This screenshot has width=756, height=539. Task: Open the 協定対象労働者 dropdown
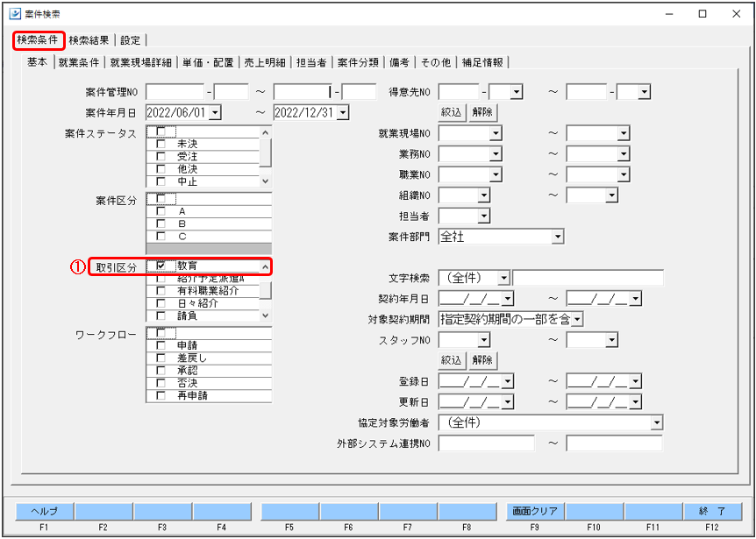tap(657, 423)
